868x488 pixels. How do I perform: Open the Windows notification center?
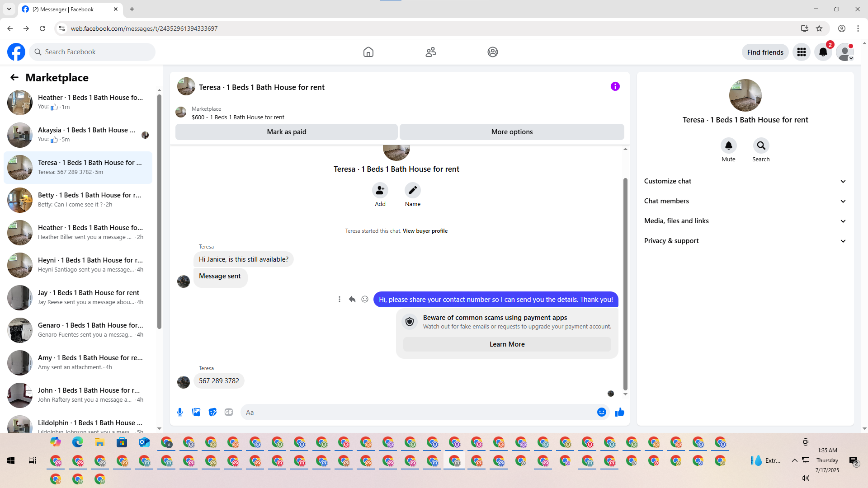click(x=854, y=460)
